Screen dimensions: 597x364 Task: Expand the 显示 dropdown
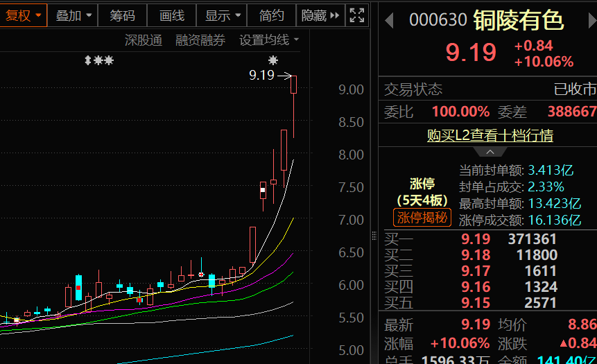(x=222, y=16)
